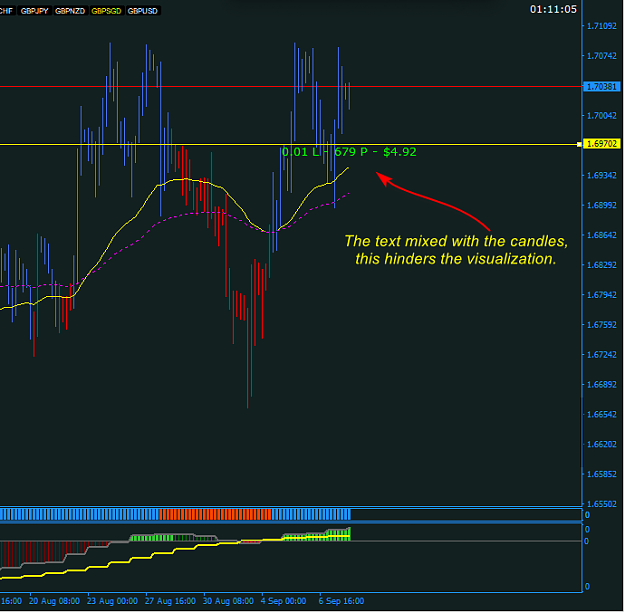Click the 1.67942 price axis value
The height and width of the screenshot is (613, 625).
pos(601,295)
